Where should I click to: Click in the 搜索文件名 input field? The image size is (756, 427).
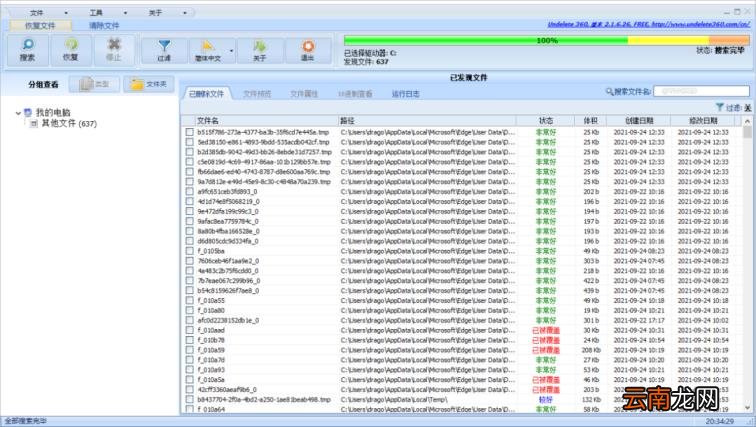point(702,91)
